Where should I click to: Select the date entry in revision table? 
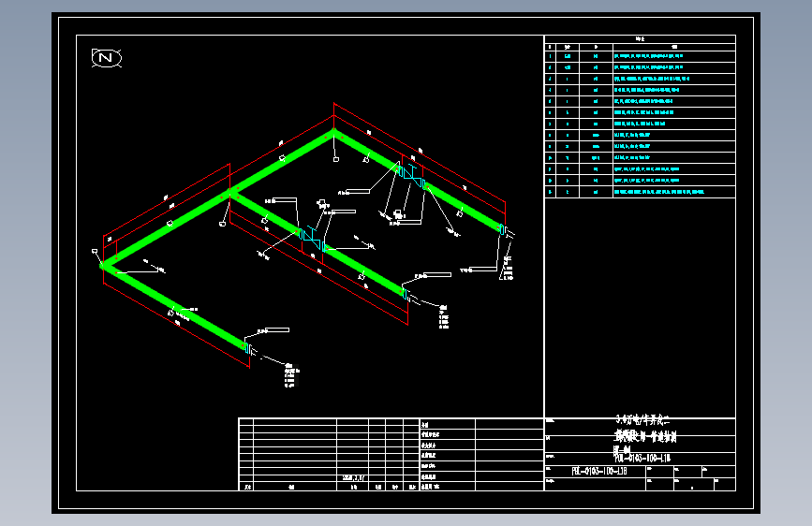[353, 478]
